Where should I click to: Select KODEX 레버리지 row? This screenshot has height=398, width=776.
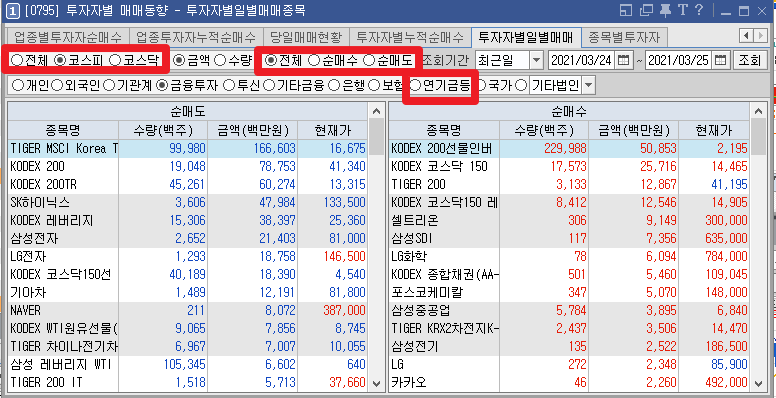tap(188, 220)
